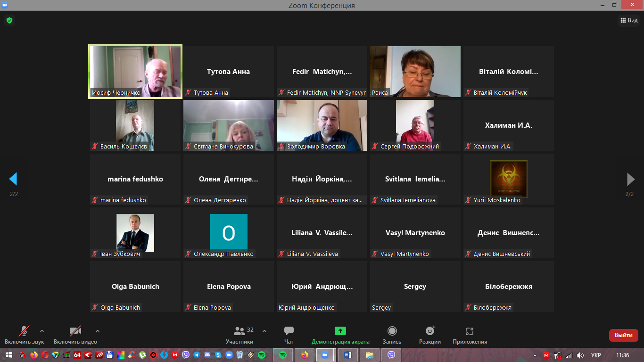Start screen sharing with Демонстрация экрана
Image resolution: width=644 pixels, height=362 pixels.
tap(340, 335)
